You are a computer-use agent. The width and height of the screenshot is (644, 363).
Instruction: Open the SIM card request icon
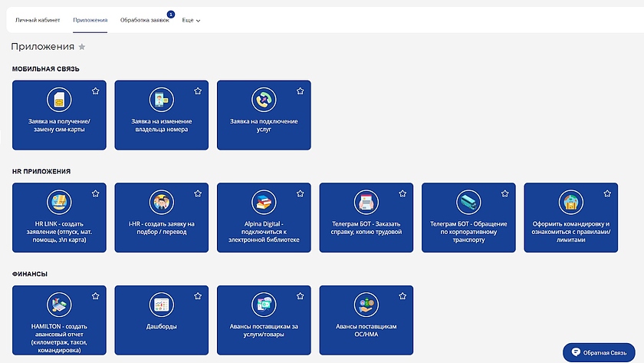tap(59, 100)
